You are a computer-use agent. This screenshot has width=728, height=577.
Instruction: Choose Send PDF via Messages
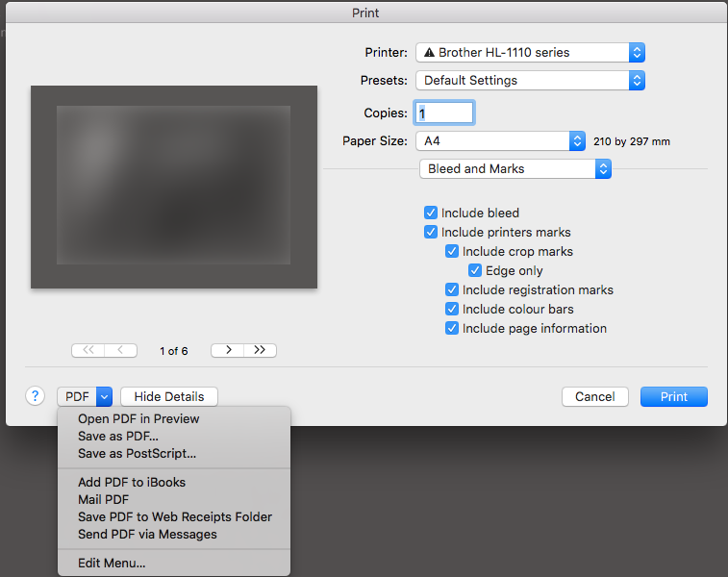(174, 534)
